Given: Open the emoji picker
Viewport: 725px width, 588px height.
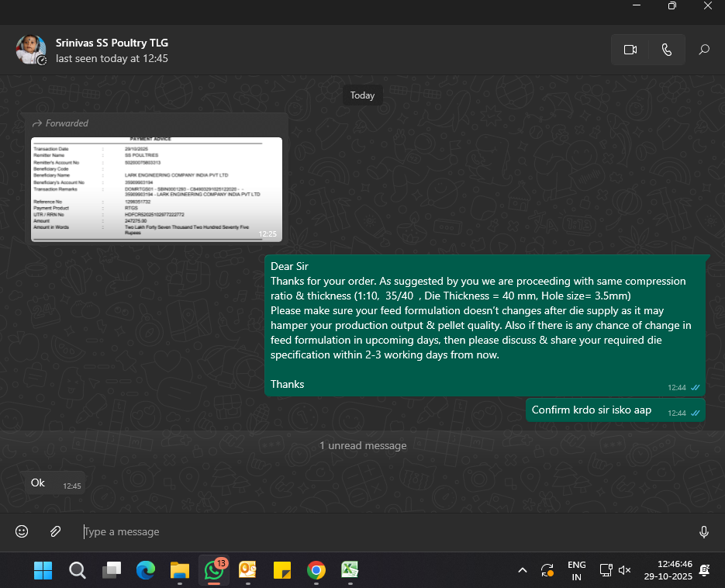Looking at the screenshot, I should [22, 531].
